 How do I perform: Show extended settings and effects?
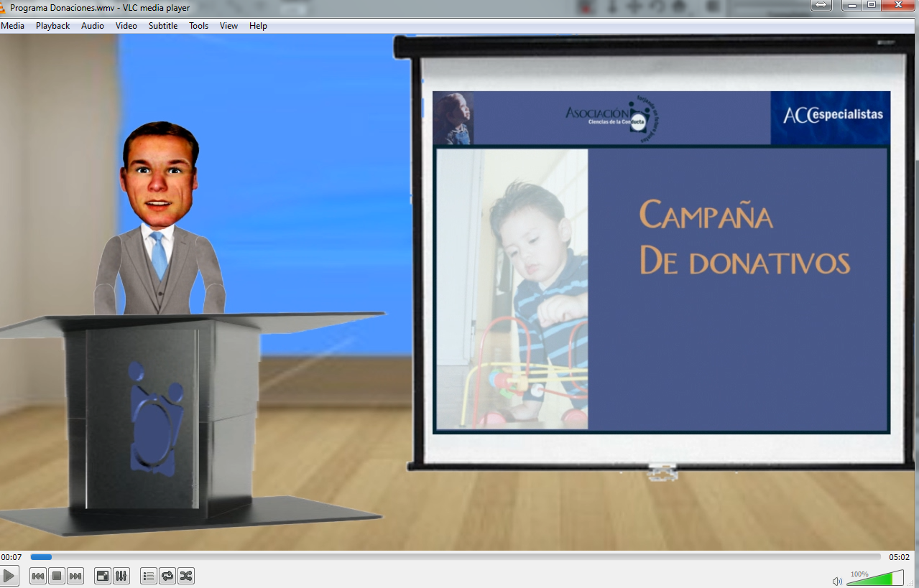[x=121, y=576]
